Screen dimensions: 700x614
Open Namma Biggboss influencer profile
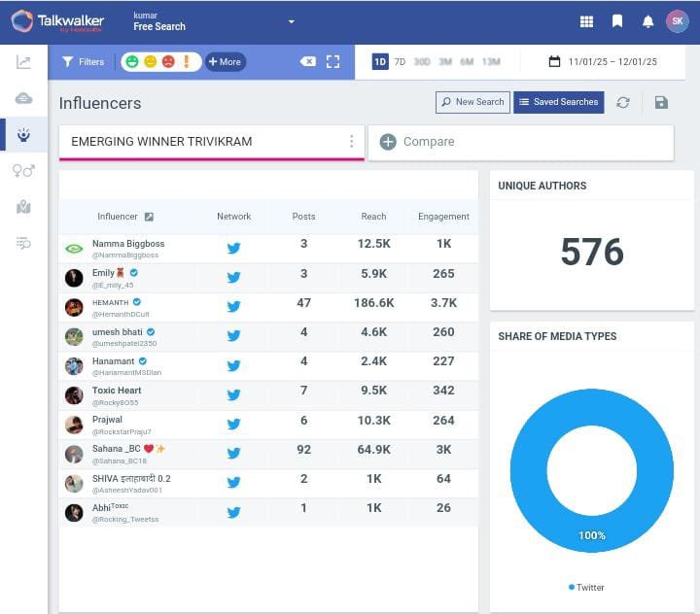(128, 244)
